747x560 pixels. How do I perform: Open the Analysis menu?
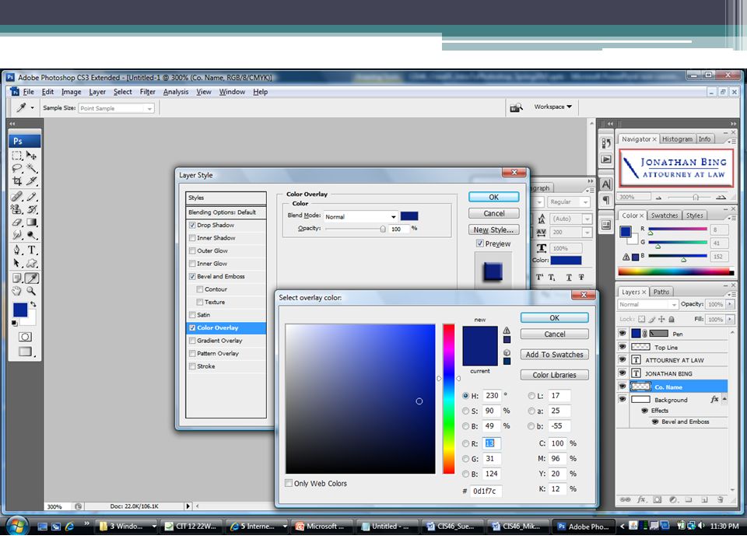[x=176, y=92]
